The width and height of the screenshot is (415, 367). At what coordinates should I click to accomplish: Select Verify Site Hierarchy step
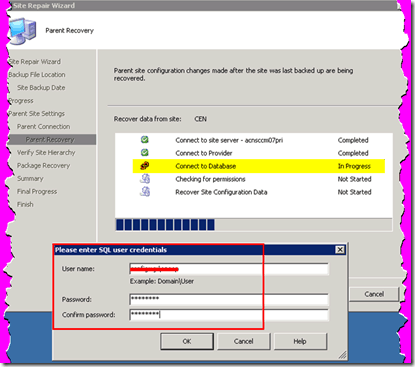point(46,153)
